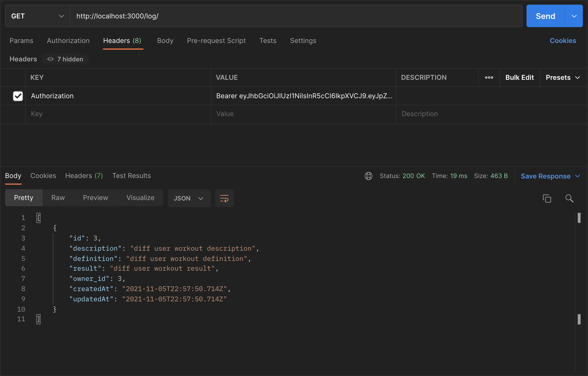View the response in Raw mode
Screen dimensions: 588x376
[x=58, y=197]
